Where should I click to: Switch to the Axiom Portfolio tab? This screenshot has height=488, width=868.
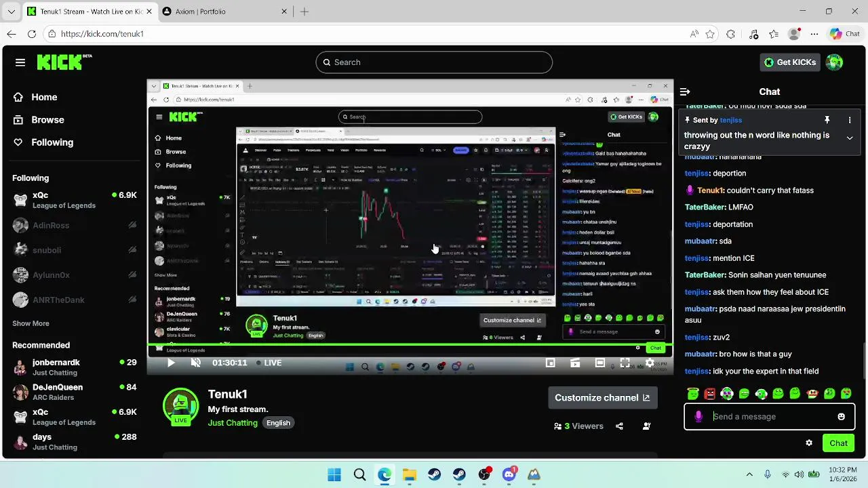(224, 12)
